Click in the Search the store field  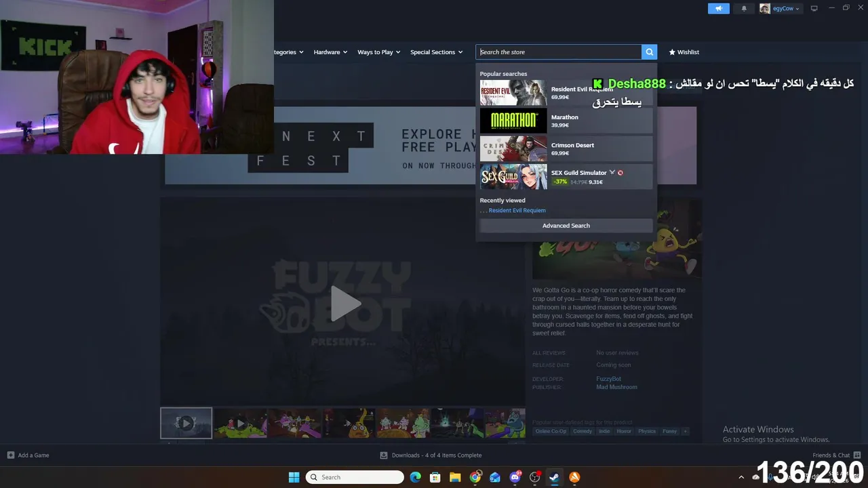tap(559, 52)
